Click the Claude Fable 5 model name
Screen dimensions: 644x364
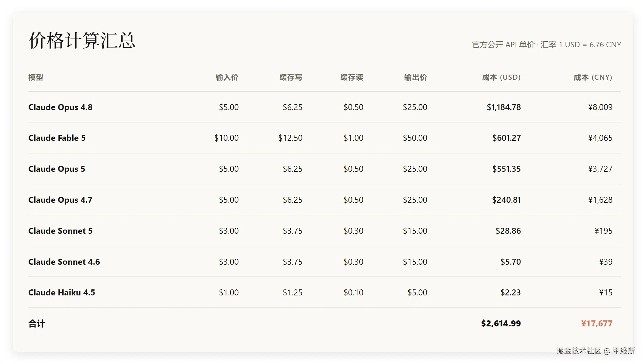(x=57, y=138)
